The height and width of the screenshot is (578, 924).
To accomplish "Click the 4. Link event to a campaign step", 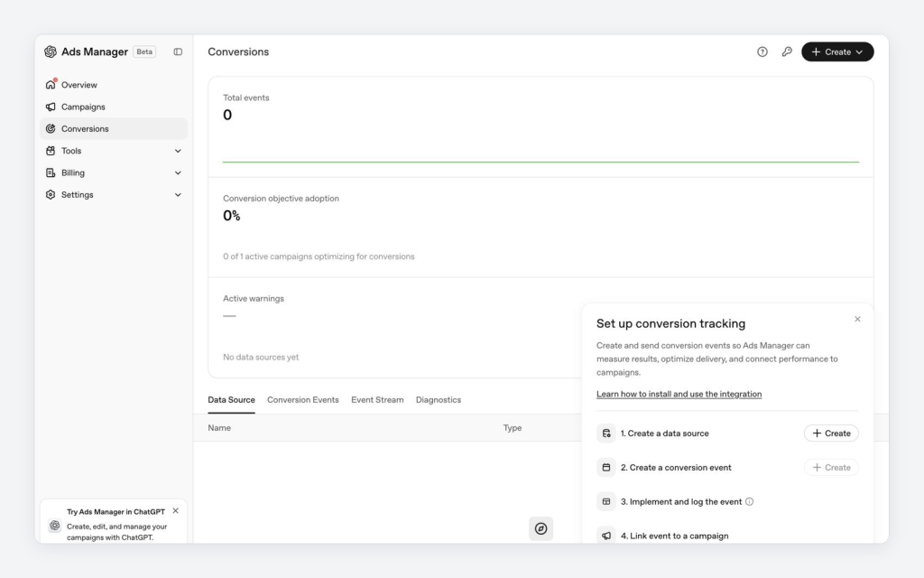I will (x=674, y=536).
